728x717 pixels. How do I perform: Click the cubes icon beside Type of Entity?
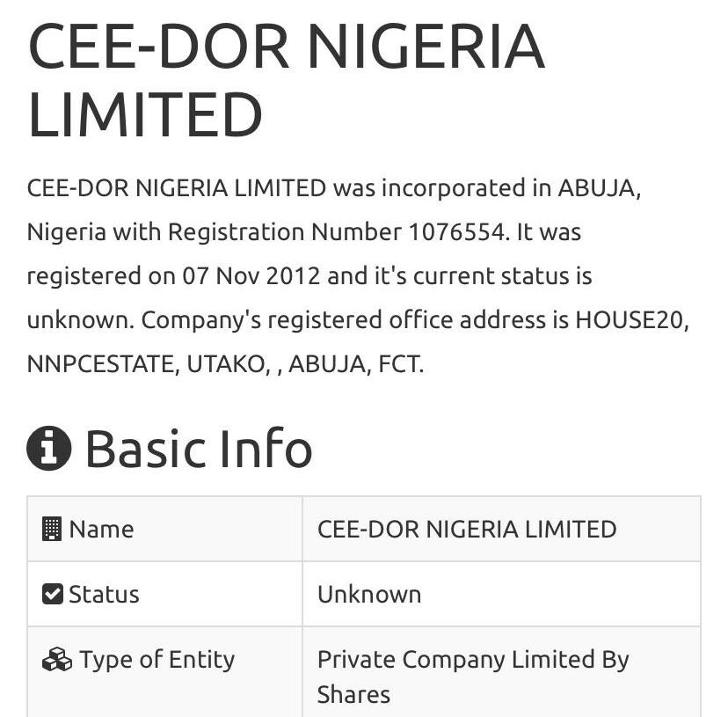[57, 660]
